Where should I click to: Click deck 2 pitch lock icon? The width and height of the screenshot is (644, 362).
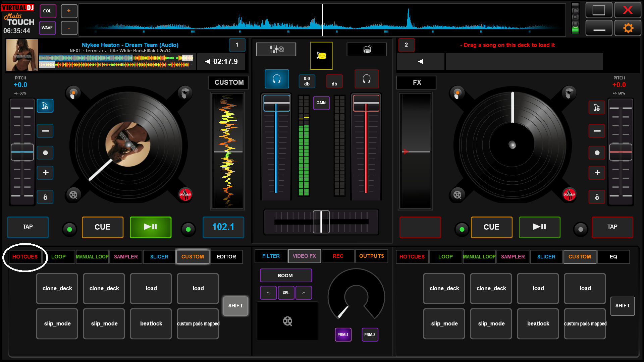click(597, 197)
